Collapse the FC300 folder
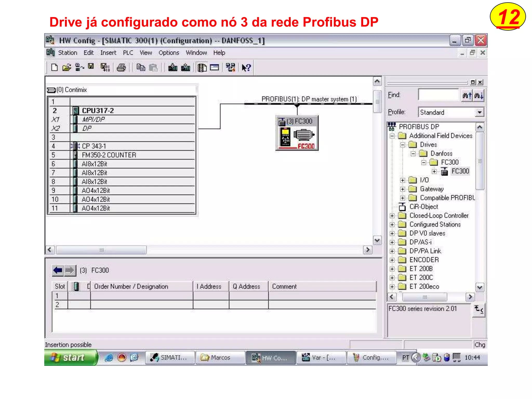The width and height of the screenshot is (532, 399). pyautogui.click(x=424, y=163)
